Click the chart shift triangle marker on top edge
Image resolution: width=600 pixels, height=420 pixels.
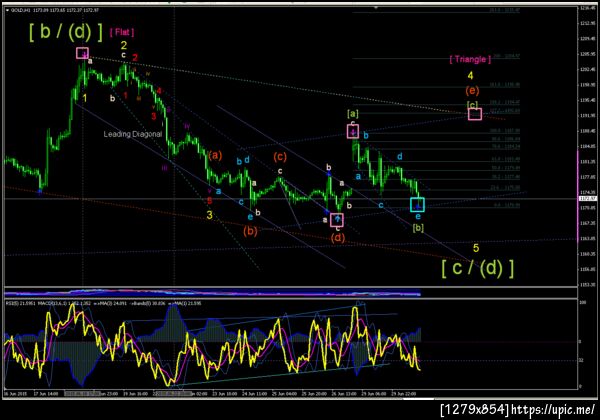pyautogui.click(x=376, y=7)
